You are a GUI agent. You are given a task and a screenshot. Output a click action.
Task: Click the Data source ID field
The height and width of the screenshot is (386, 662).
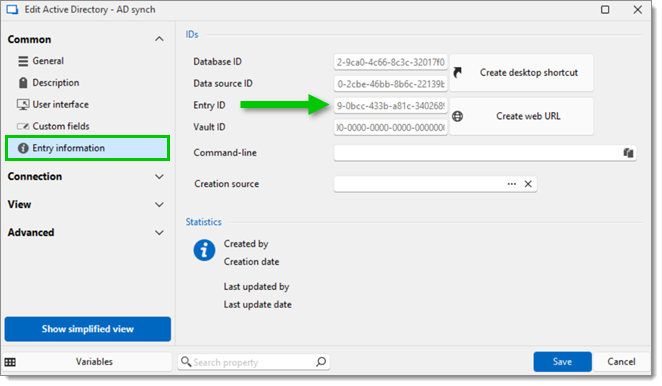[391, 84]
